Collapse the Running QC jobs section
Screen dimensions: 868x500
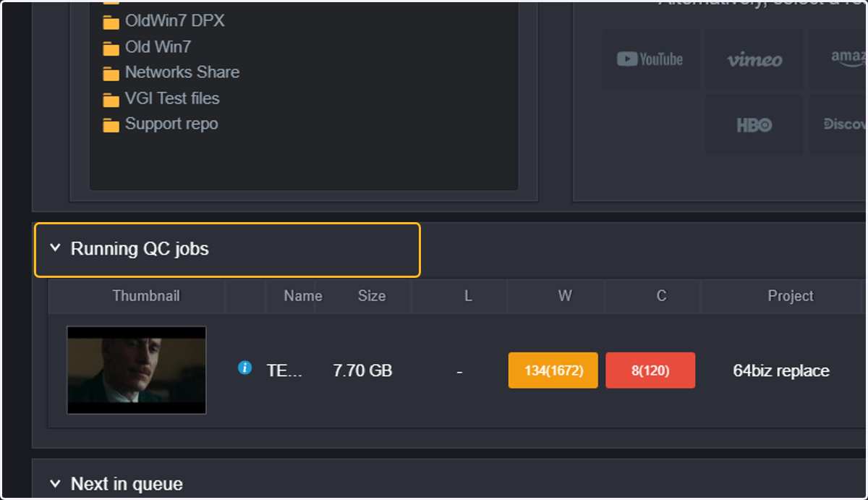pyautogui.click(x=55, y=249)
